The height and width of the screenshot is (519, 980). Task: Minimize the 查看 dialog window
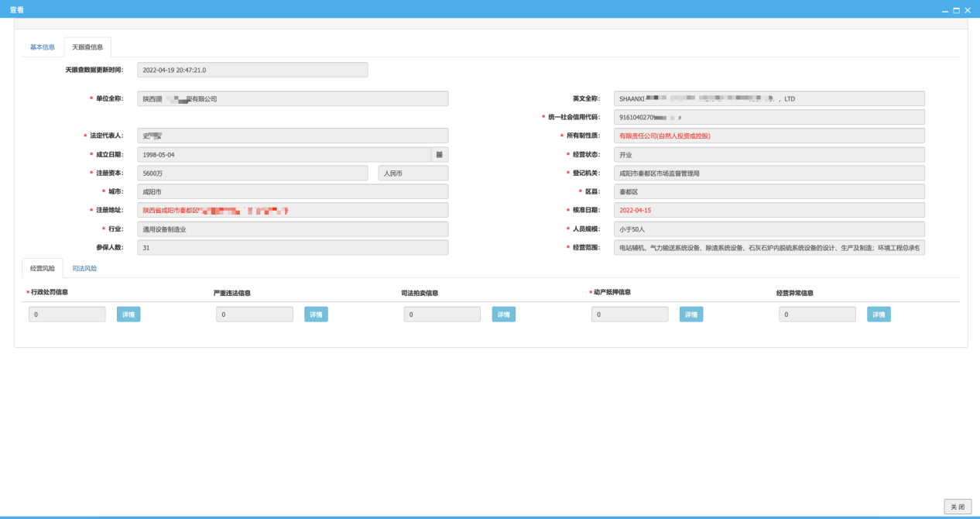[945, 10]
